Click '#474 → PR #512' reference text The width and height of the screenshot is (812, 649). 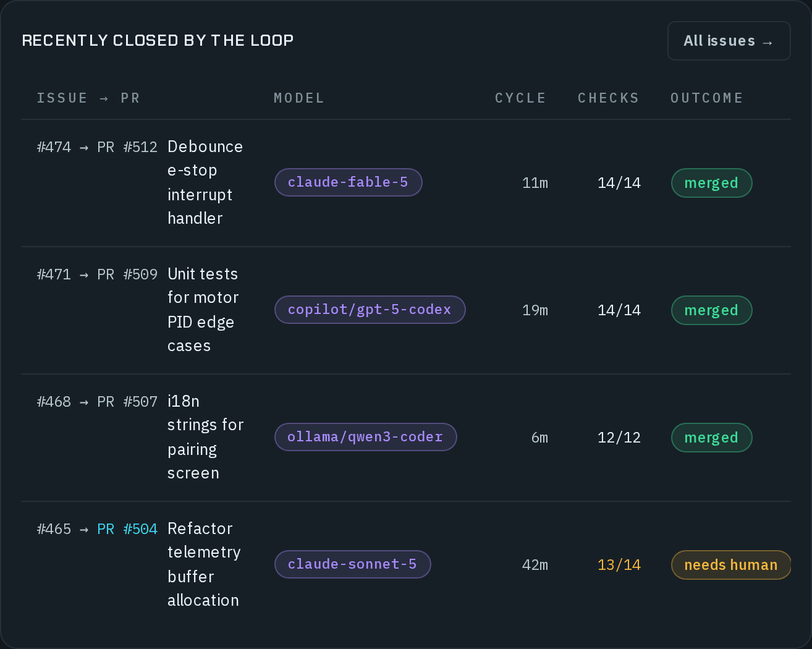point(97,147)
